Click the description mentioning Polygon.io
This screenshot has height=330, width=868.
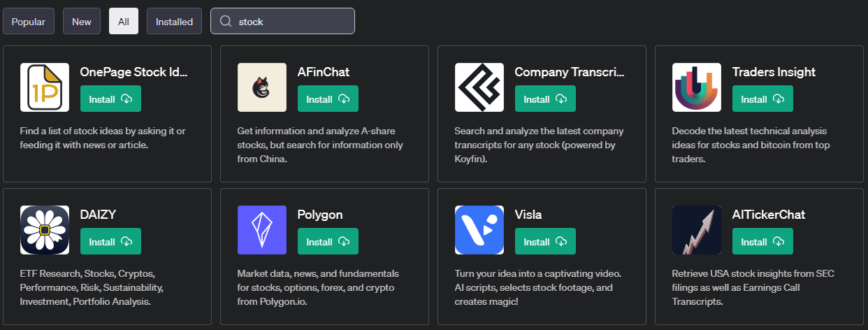(x=319, y=288)
